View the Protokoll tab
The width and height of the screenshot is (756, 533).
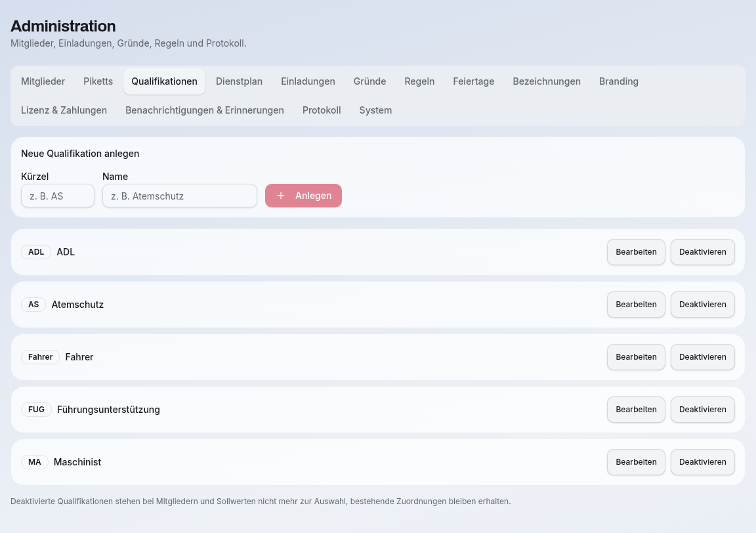click(322, 110)
